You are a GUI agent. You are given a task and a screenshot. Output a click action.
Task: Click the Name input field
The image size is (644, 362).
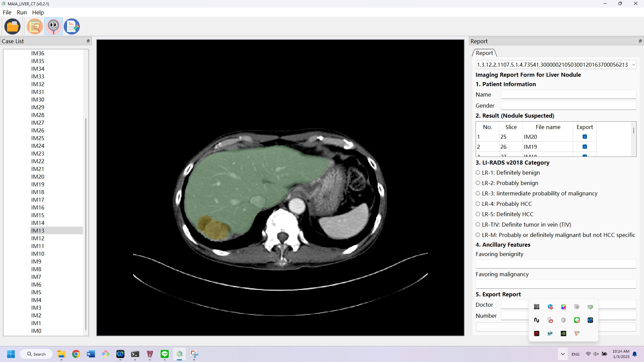point(569,95)
